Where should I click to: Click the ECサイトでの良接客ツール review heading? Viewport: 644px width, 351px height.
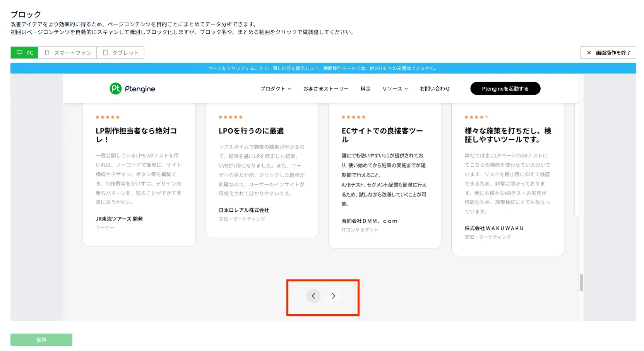pyautogui.click(x=382, y=135)
